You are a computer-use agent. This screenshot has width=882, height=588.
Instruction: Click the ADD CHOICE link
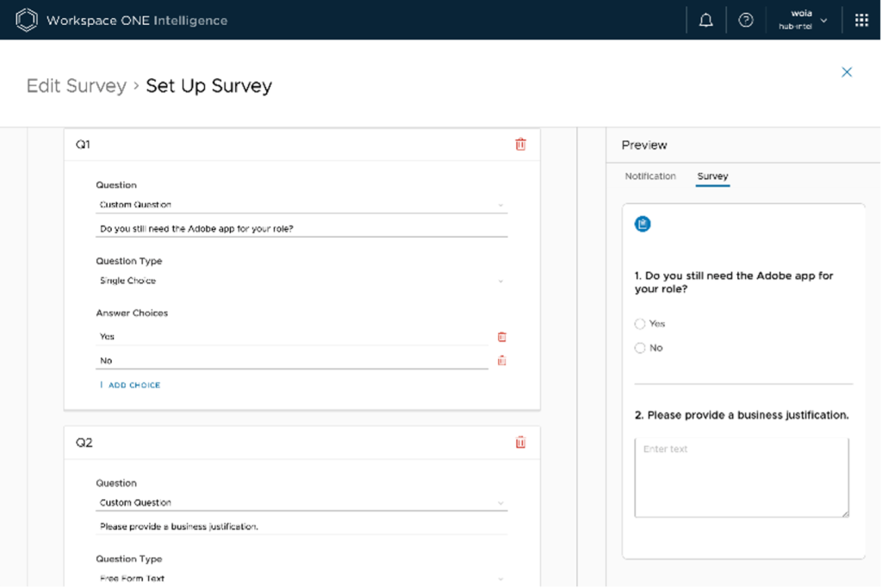click(134, 385)
